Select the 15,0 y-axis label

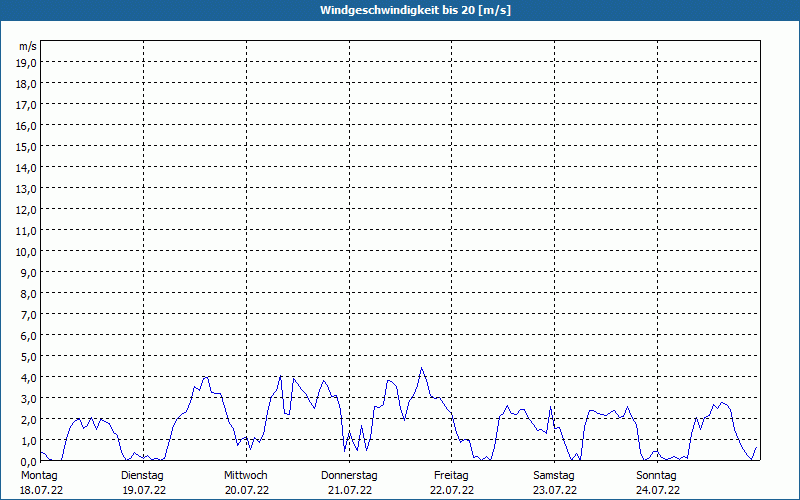tap(27, 146)
